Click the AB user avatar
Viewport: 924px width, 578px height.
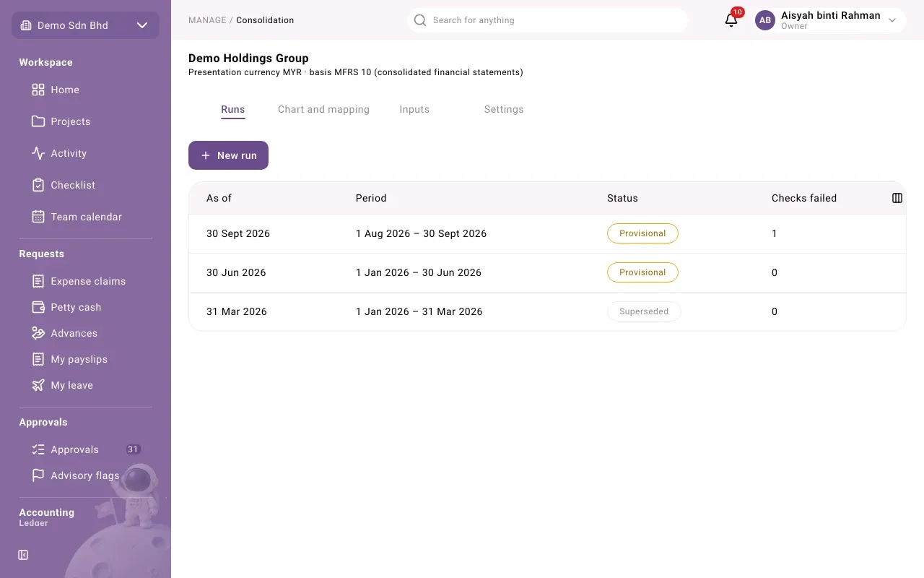[x=765, y=20]
